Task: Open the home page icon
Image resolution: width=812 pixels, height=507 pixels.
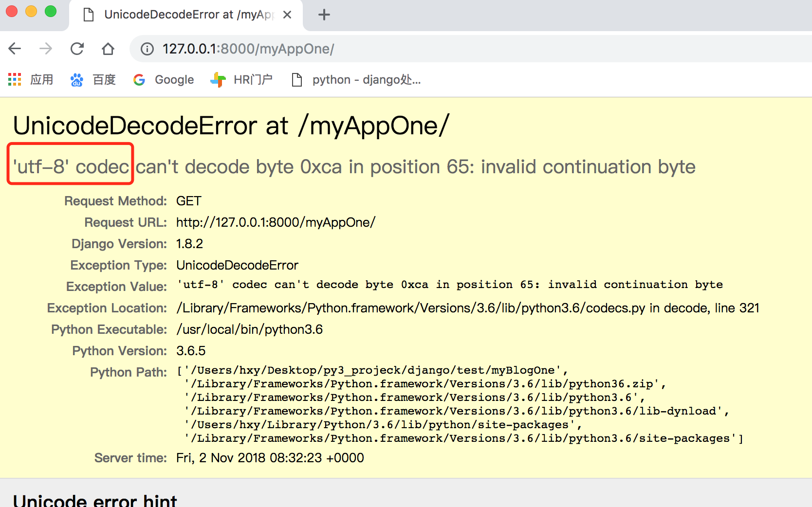Action: [108, 49]
